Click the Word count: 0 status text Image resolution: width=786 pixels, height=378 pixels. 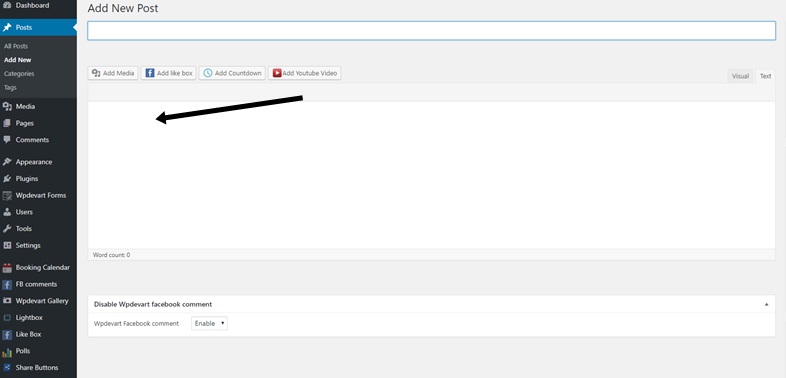click(111, 255)
